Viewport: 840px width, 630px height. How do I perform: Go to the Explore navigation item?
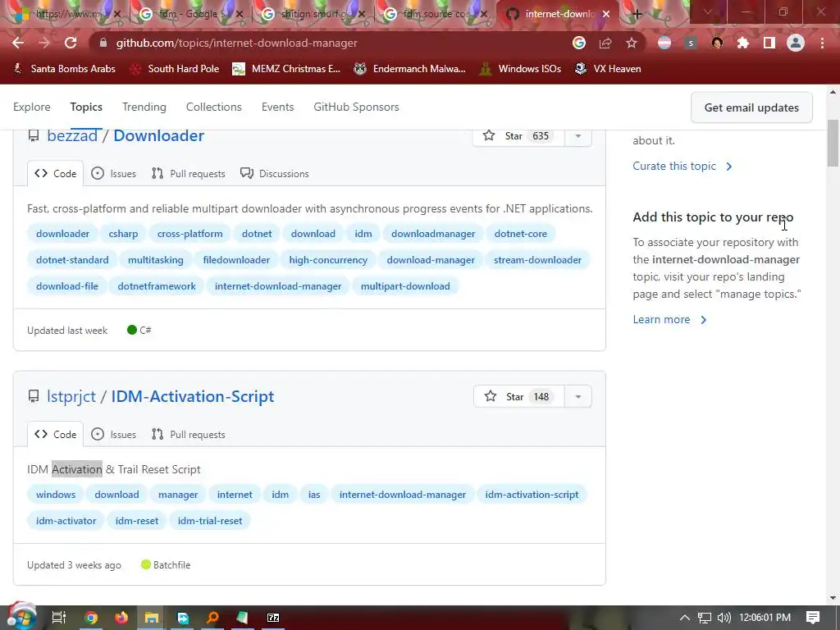click(x=32, y=107)
